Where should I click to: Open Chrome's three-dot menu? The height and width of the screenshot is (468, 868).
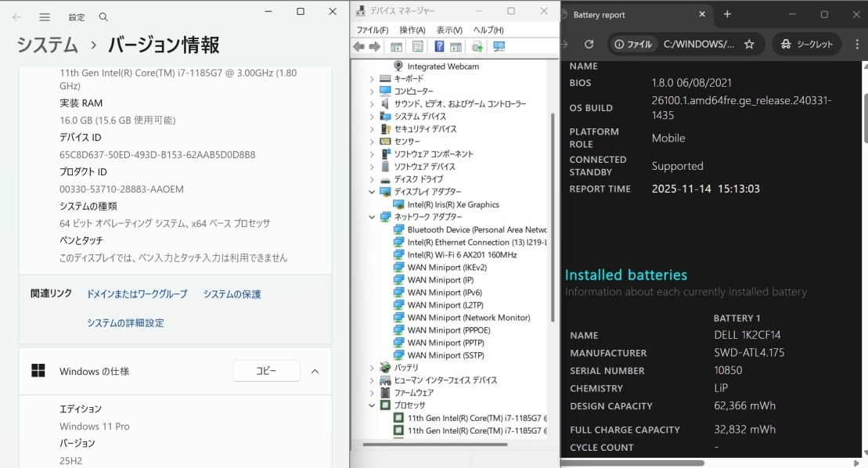coord(857,44)
